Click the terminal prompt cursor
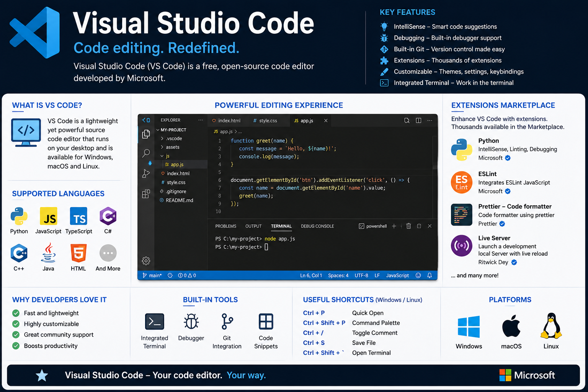The image size is (588, 392). (266, 247)
